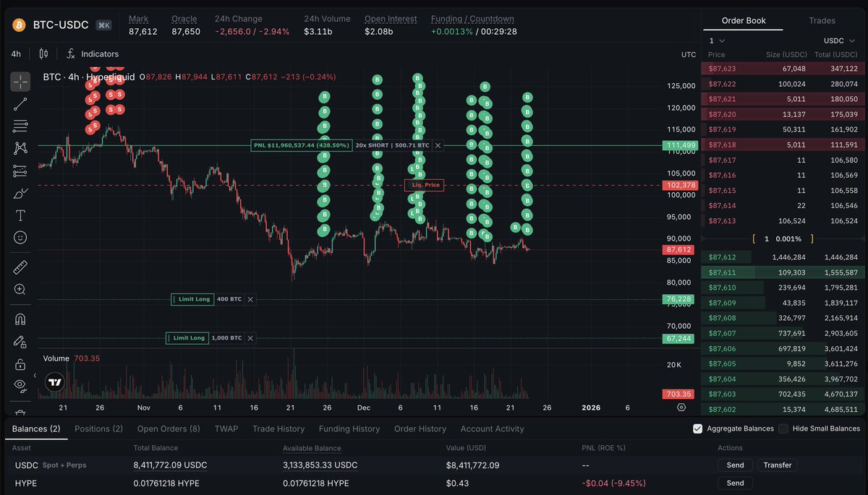Open the Order History tab
Image resolution: width=868 pixels, height=495 pixels.
[420, 429]
